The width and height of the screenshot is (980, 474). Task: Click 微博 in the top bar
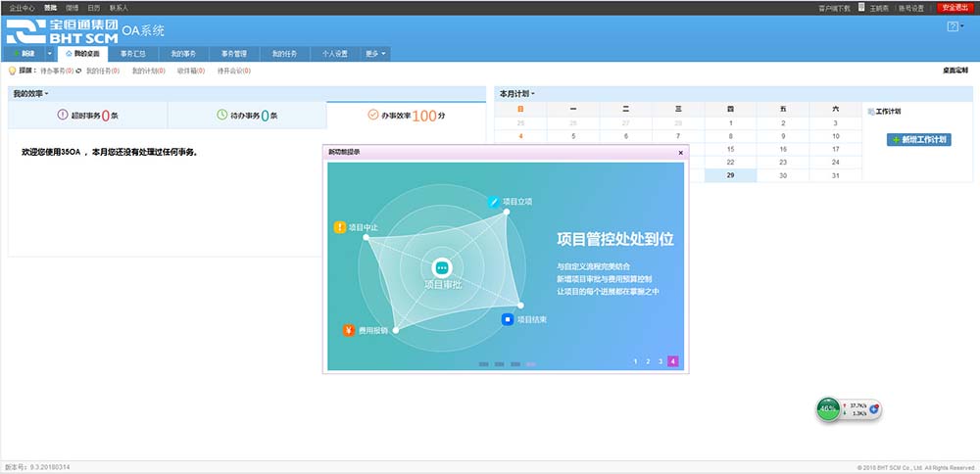click(72, 8)
